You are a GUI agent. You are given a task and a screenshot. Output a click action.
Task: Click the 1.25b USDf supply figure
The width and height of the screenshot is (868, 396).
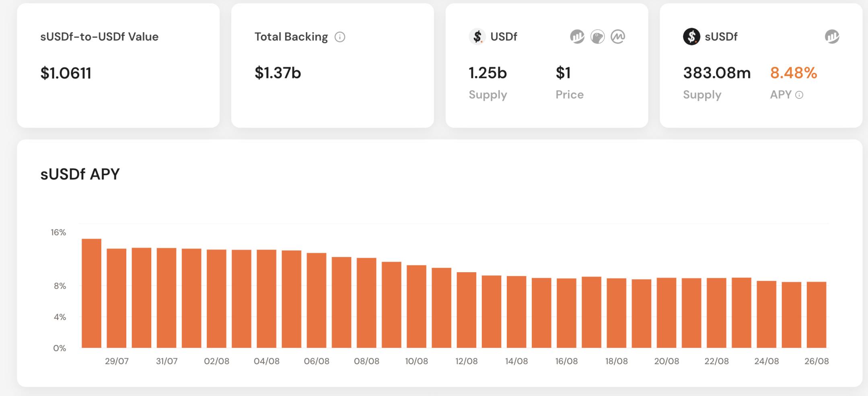tap(487, 73)
